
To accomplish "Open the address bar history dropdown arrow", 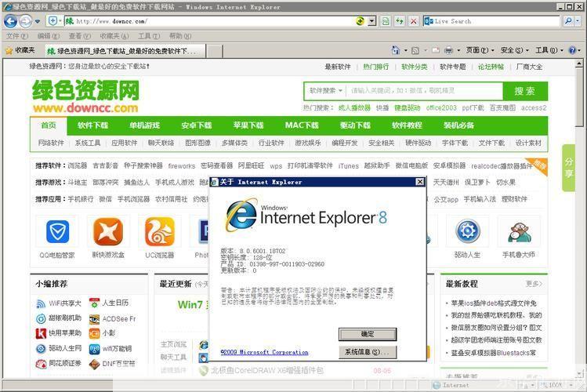I will (x=371, y=21).
